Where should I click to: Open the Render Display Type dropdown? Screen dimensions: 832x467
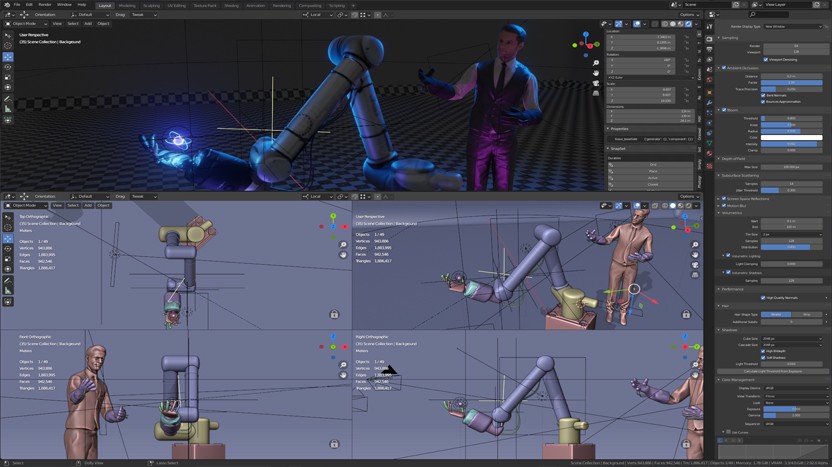click(791, 26)
